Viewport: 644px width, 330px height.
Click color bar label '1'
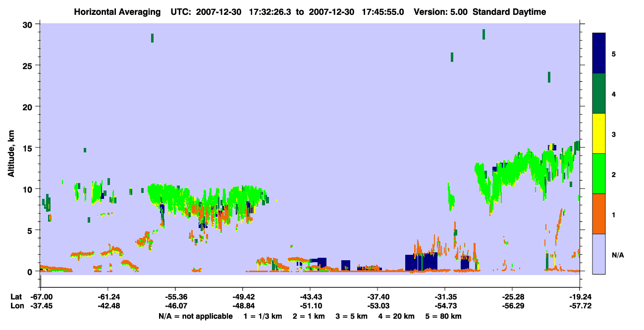tap(614, 214)
